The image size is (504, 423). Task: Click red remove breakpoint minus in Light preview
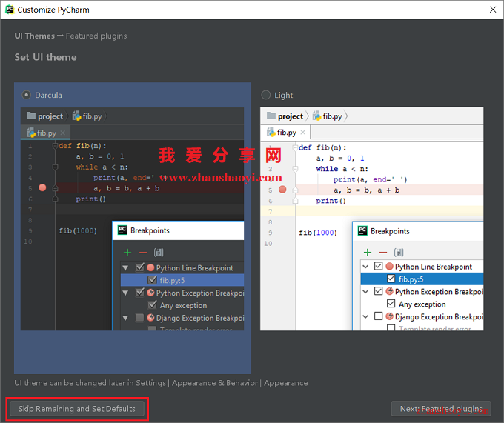point(383,253)
